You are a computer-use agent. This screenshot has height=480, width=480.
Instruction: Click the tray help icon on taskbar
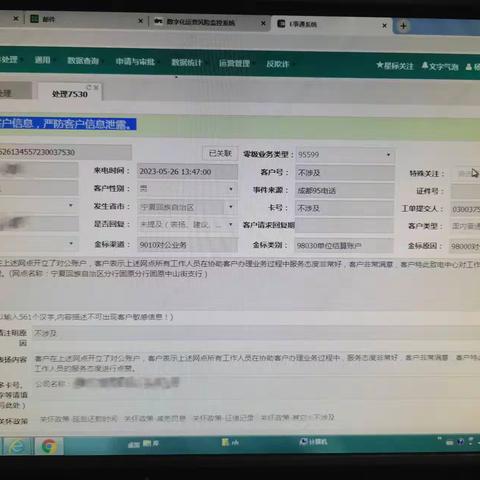click(x=460, y=442)
